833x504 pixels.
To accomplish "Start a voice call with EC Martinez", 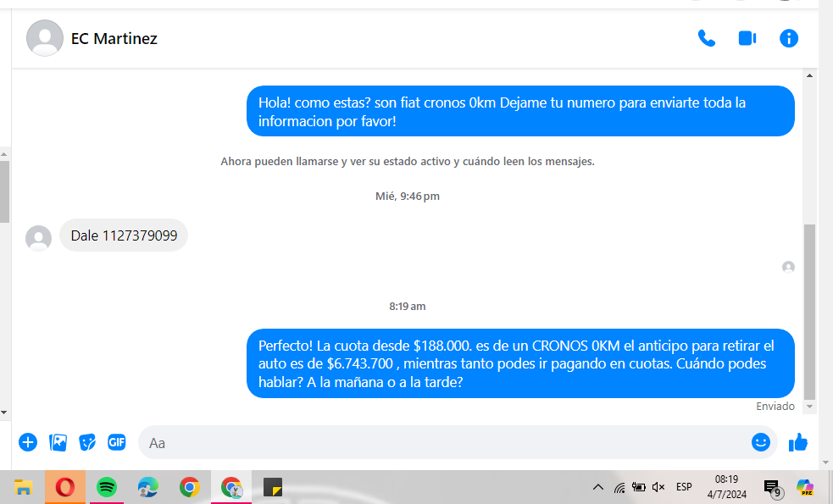I will coord(706,38).
